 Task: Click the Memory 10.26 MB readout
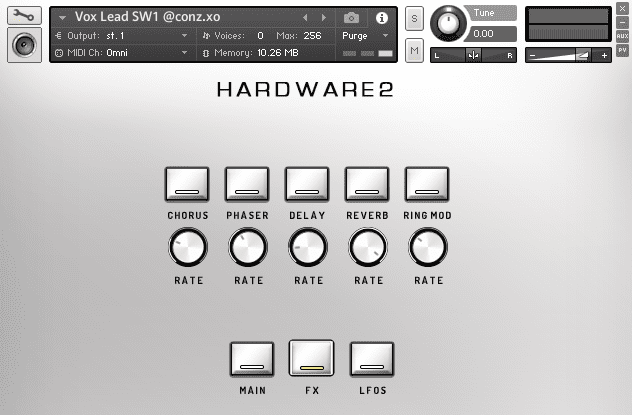(278, 53)
